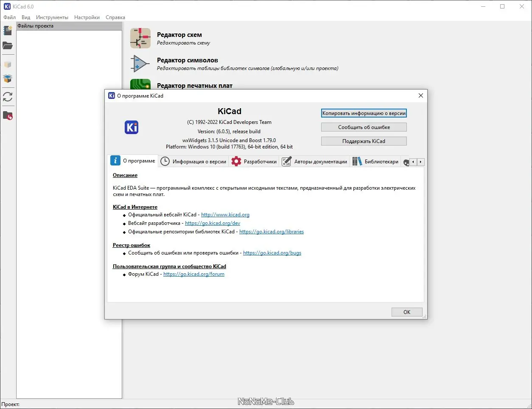Click Копировать информацию о версии button
The image size is (532, 409).
pyautogui.click(x=364, y=113)
